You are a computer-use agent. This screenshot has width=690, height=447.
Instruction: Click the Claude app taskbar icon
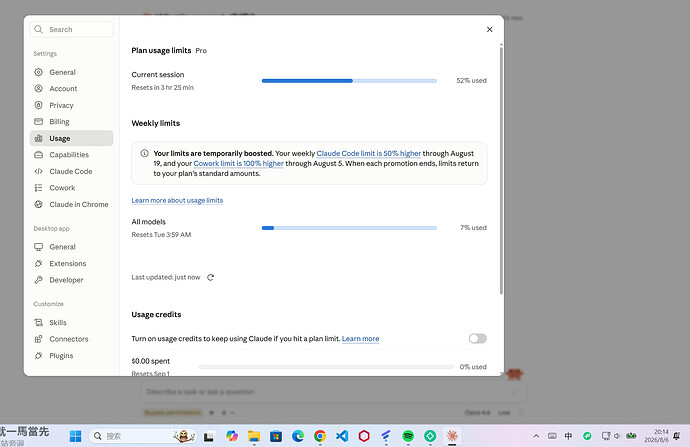(452, 436)
